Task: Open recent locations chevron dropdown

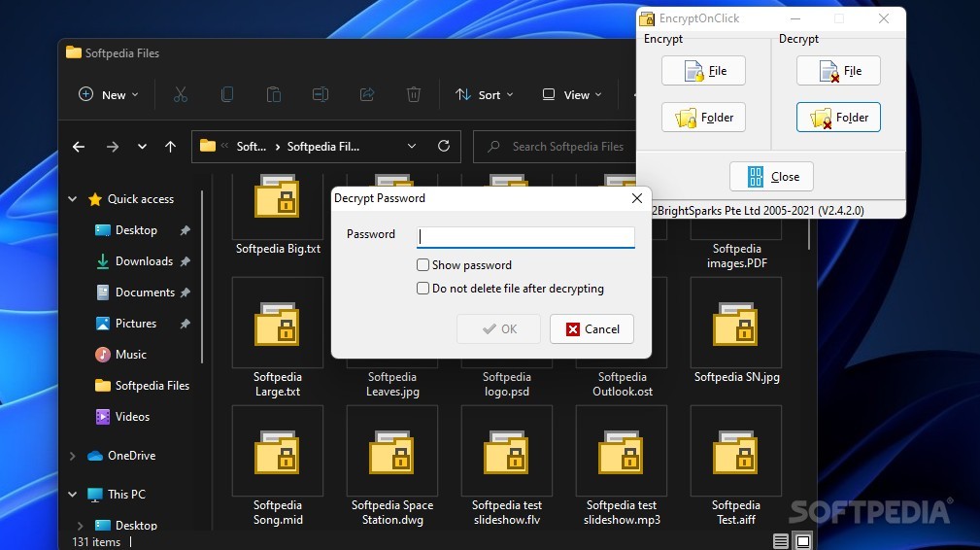Action: [x=142, y=147]
